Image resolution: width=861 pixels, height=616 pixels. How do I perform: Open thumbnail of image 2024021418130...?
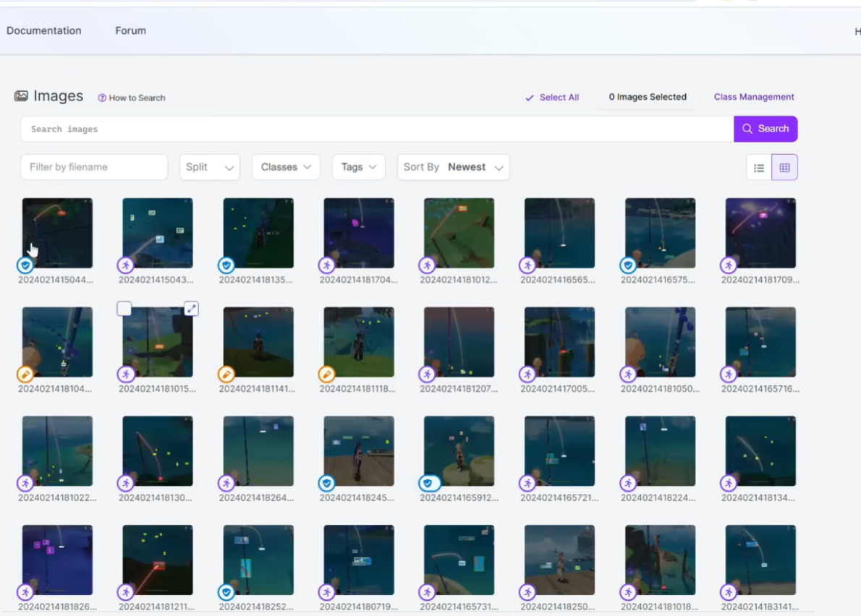158,451
